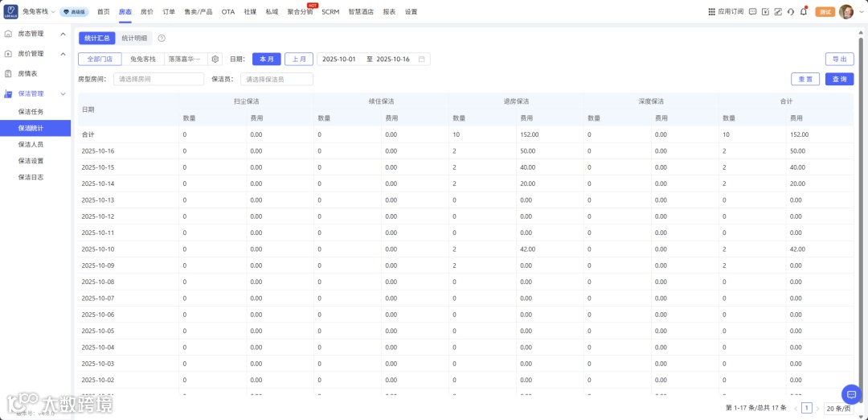
Task: Click the yen checklist icon in top bar
Action: tap(766, 11)
